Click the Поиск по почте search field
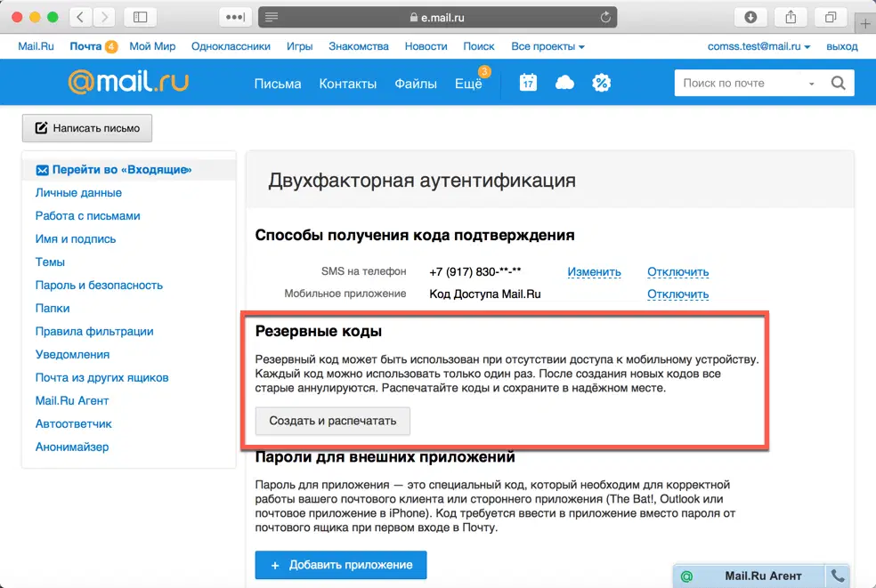876x588 pixels. point(741,84)
